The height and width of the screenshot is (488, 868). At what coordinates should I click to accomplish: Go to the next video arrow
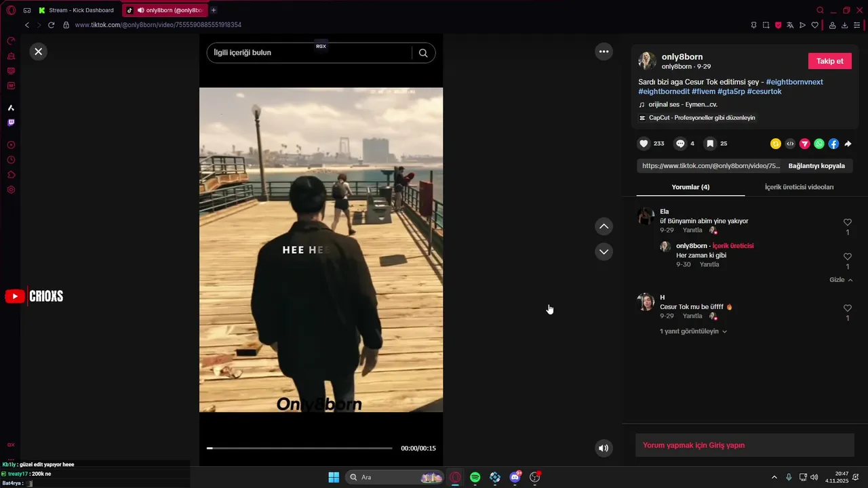tap(604, 251)
